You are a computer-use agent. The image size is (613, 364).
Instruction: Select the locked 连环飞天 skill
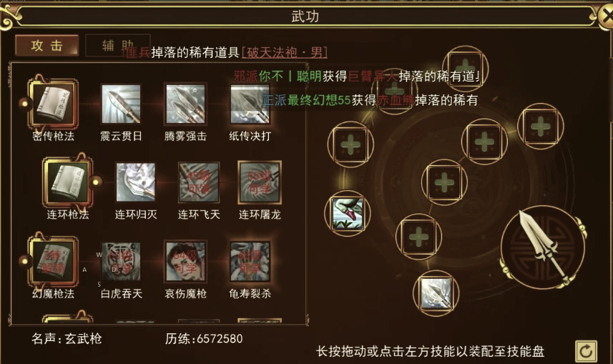(x=199, y=182)
